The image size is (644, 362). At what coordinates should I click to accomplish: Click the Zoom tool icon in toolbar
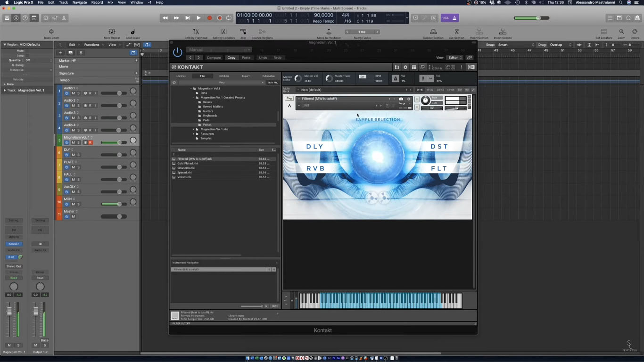coord(621,32)
